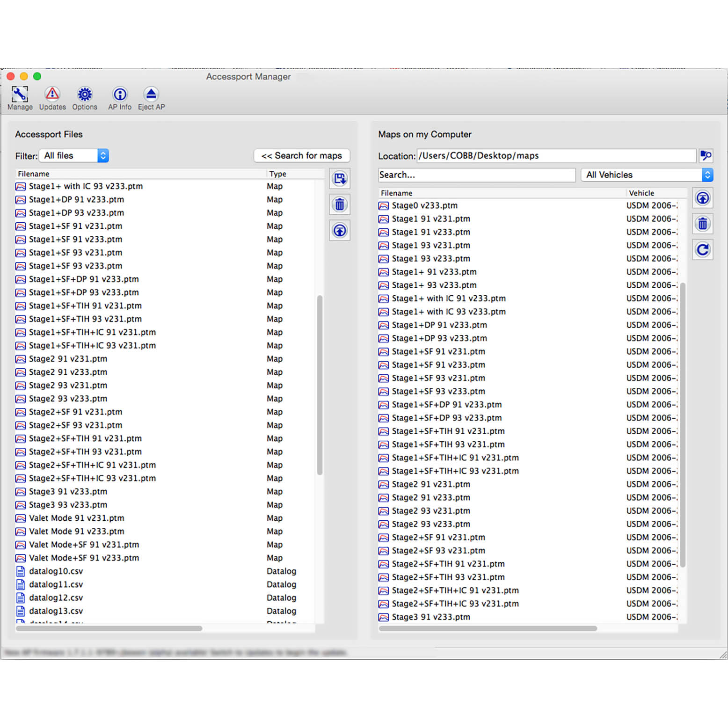The height and width of the screenshot is (728, 728).
Task: Click upload arrow icon beside Accessport Files list
Action: coord(340,230)
